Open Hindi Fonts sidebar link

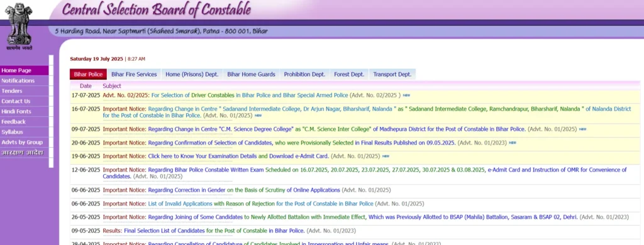(x=25, y=112)
